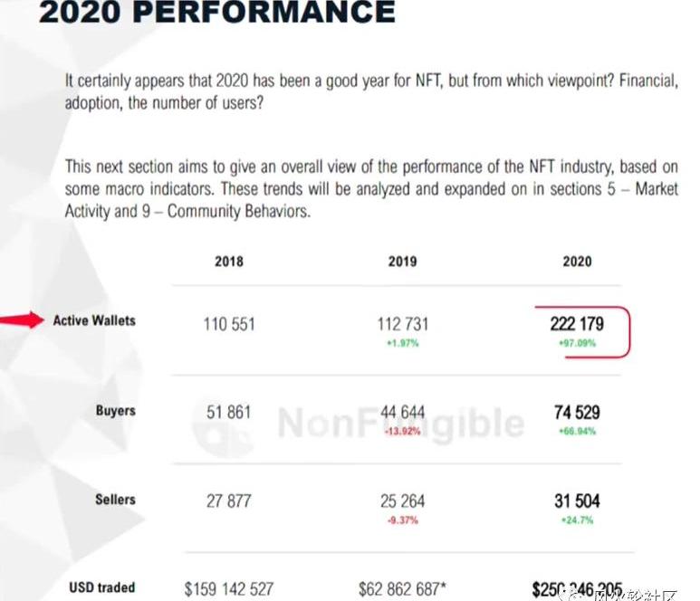The image size is (700, 601).
Task: Select the Buyers row label
Action: pos(116,411)
